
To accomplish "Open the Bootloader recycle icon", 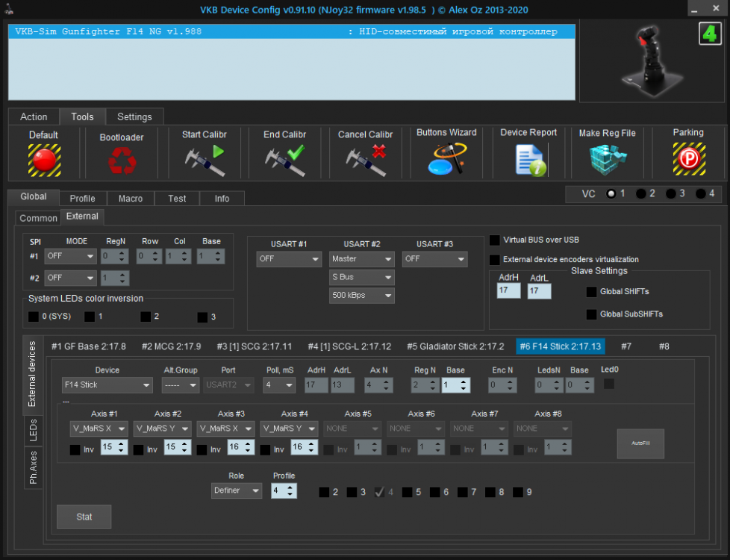I will (x=121, y=161).
